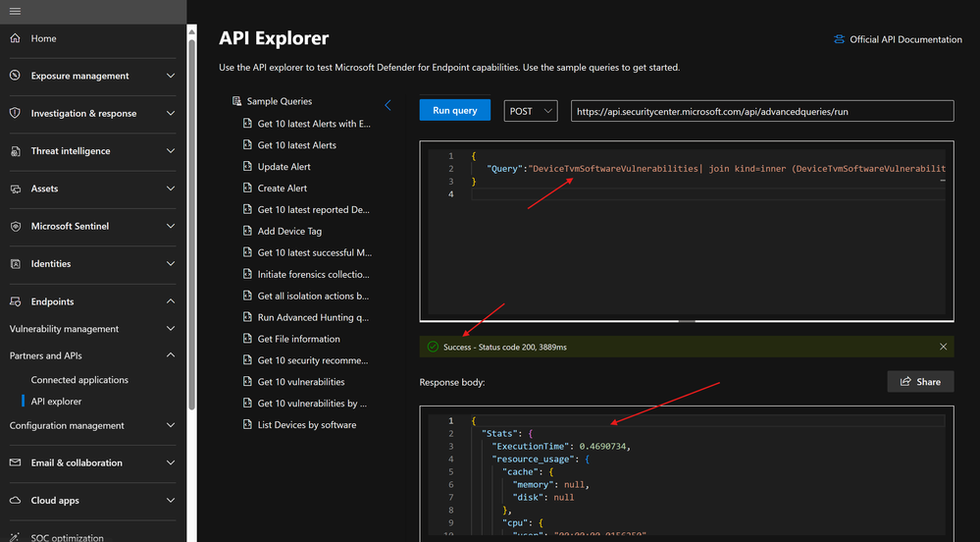Collapse the Partners and APIs section
This screenshot has width=980, height=542.
coord(171,355)
